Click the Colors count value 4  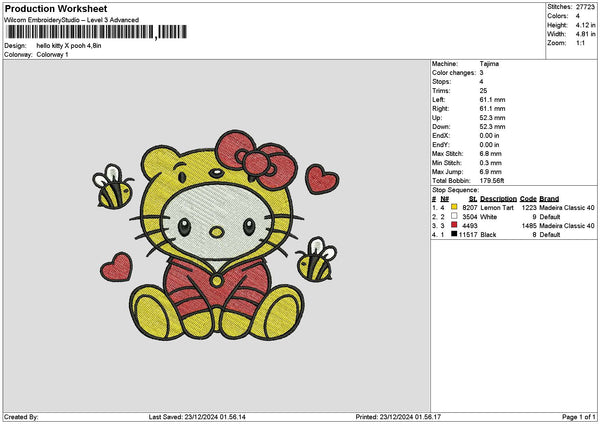(x=578, y=16)
